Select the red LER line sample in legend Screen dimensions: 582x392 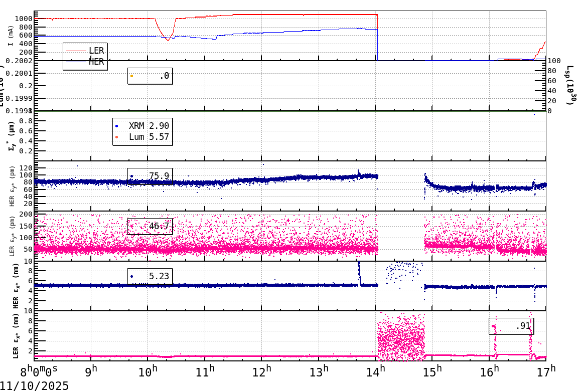tap(76, 51)
